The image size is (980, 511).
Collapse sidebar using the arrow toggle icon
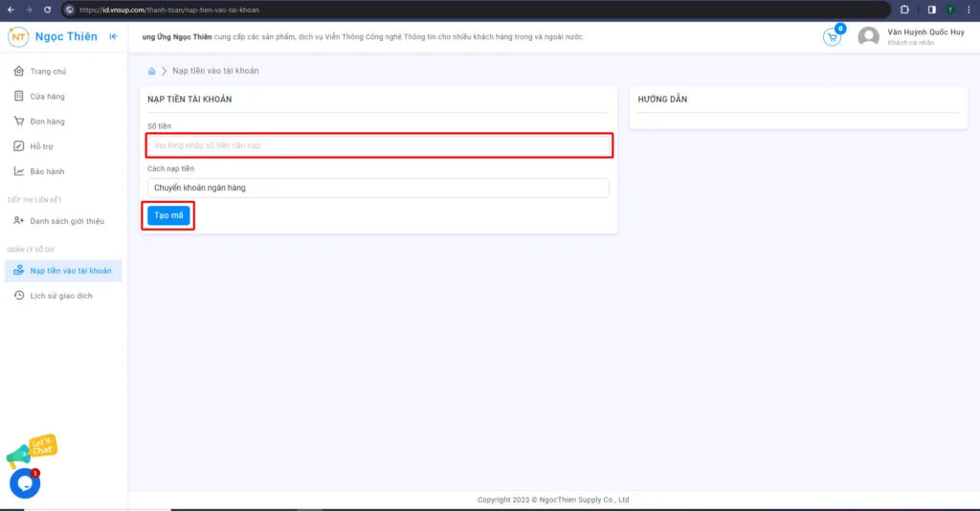point(114,37)
